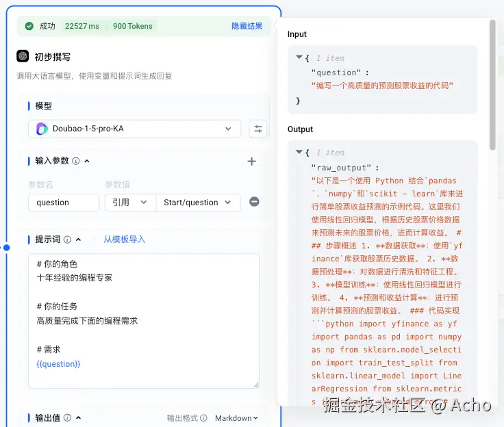
Task: Collapse the Output JSON tree
Action: [x=299, y=152]
